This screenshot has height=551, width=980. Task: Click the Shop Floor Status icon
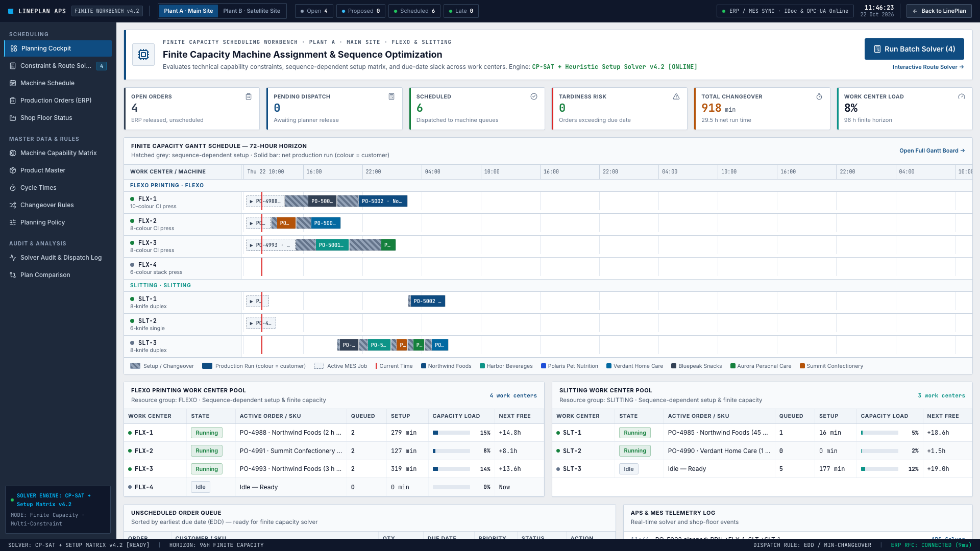click(13, 118)
